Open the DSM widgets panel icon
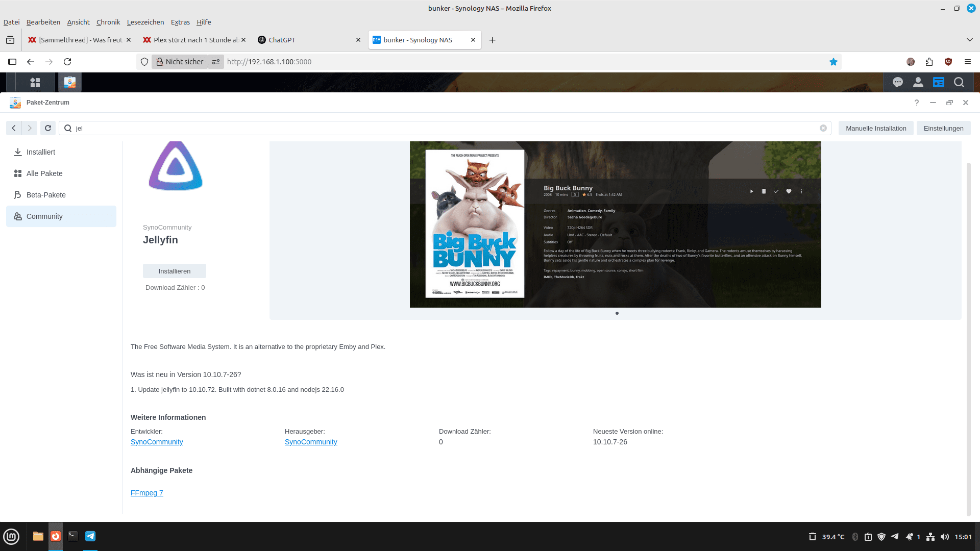This screenshot has width=980, height=551. [938, 82]
